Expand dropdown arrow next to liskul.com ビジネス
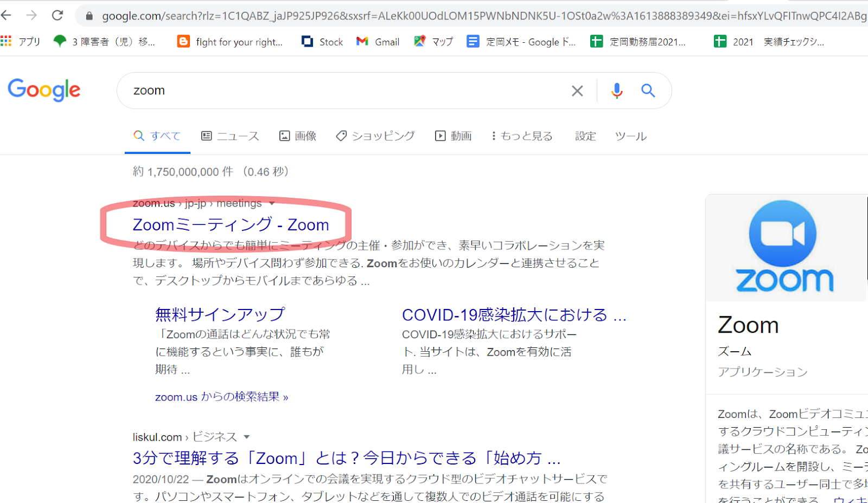Viewport: 868px width, 503px height. pos(247,437)
